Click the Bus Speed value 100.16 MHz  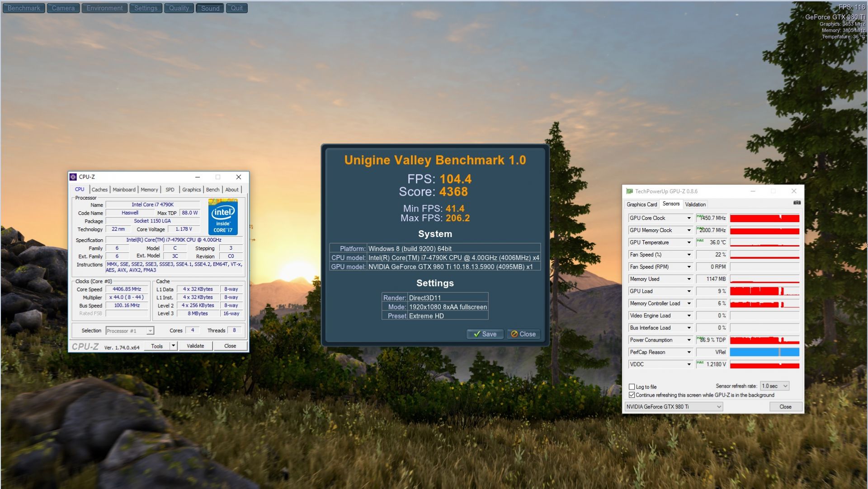127,305
